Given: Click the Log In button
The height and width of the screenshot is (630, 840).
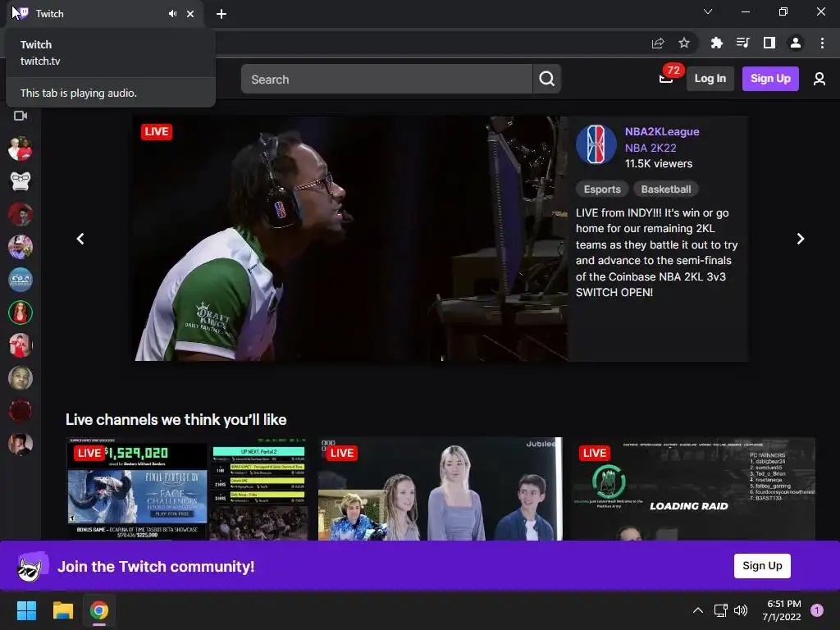Looking at the screenshot, I should pos(710,79).
